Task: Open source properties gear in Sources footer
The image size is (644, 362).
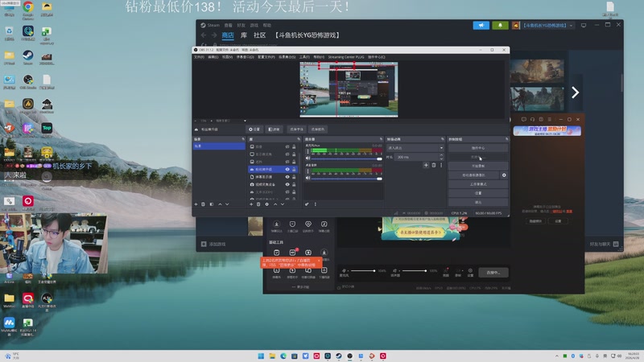Action: [x=267, y=204]
